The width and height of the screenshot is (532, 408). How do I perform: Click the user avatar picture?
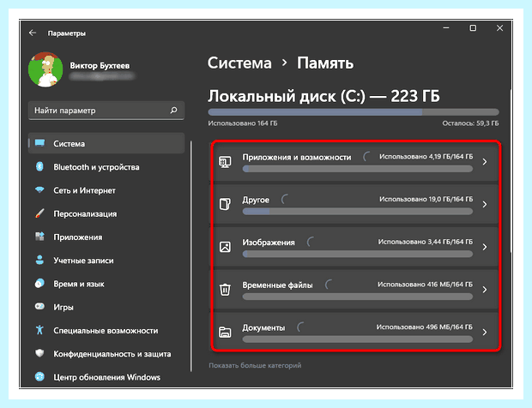tap(45, 69)
